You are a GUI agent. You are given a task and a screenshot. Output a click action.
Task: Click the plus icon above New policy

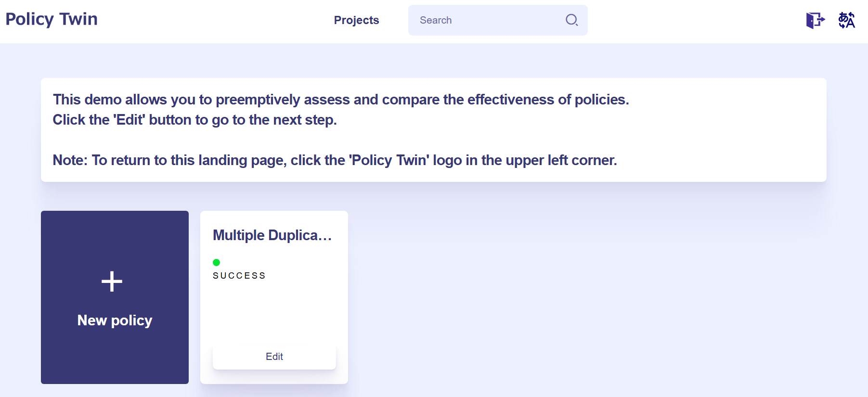pyautogui.click(x=112, y=282)
